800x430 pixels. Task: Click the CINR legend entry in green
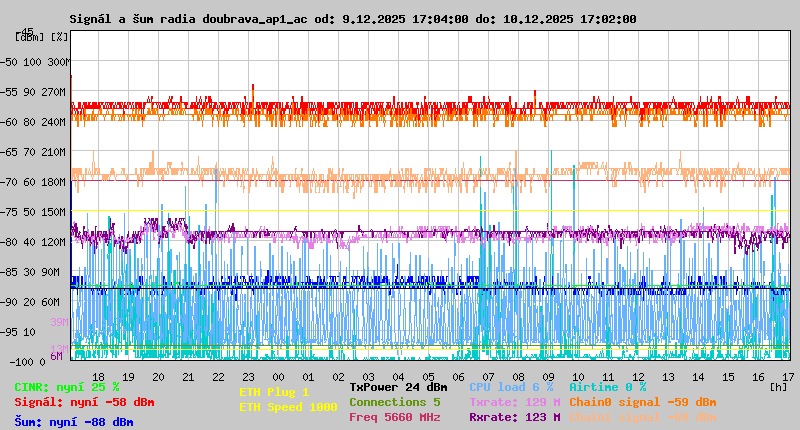tap(66, 386)
